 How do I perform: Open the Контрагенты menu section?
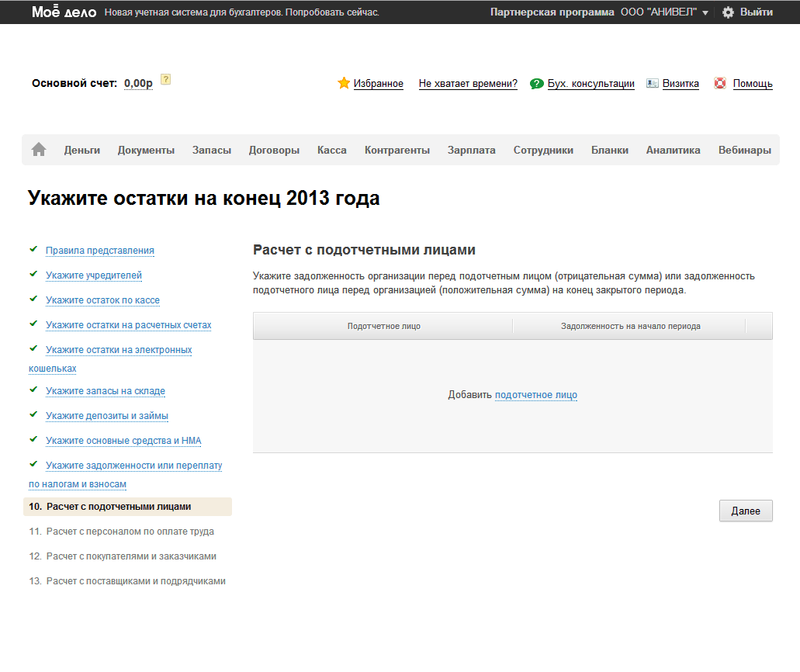pos(397,151)
